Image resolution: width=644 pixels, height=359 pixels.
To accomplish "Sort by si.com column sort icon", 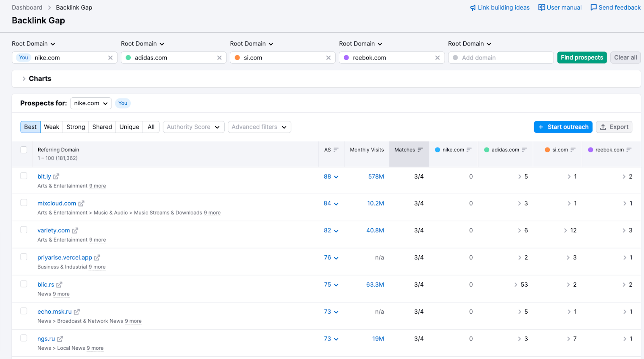I will tap(573, 150).
